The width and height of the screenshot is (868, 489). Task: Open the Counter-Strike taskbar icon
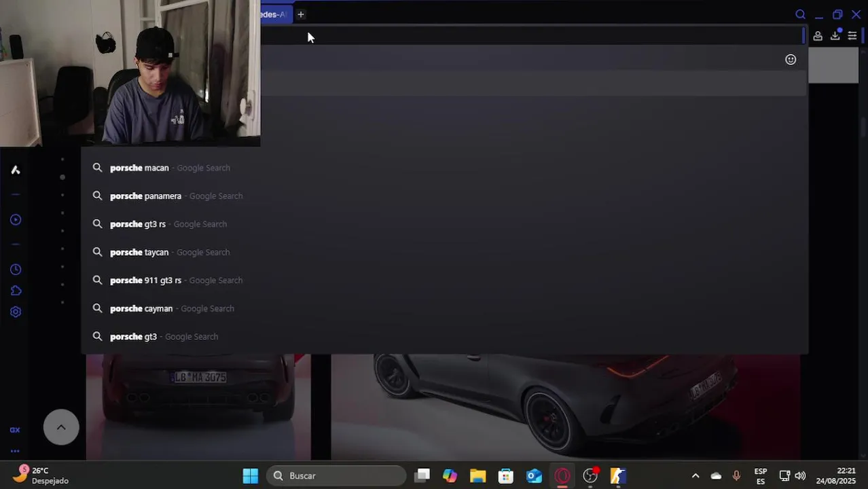click(618, 475)
